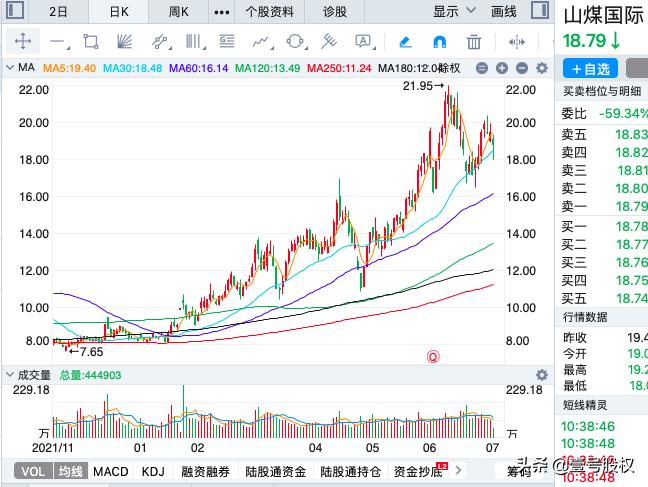Click the trash can delete drawings icon
The height and width of the screenshot is (487, 648).
474,42
